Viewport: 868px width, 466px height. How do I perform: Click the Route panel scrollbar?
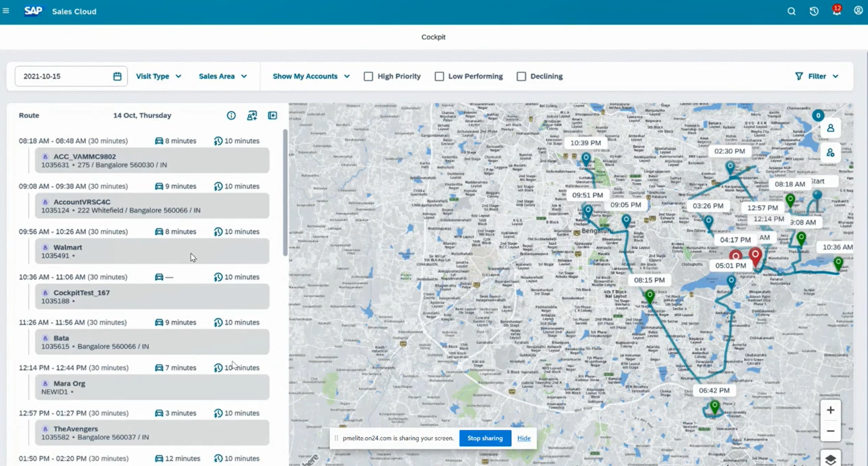(285, 192)
